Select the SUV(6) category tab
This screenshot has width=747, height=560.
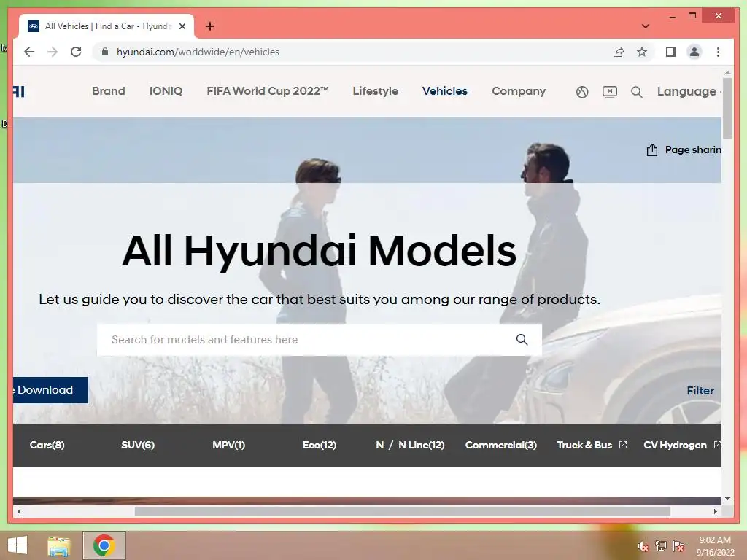[x=138, y=445]
